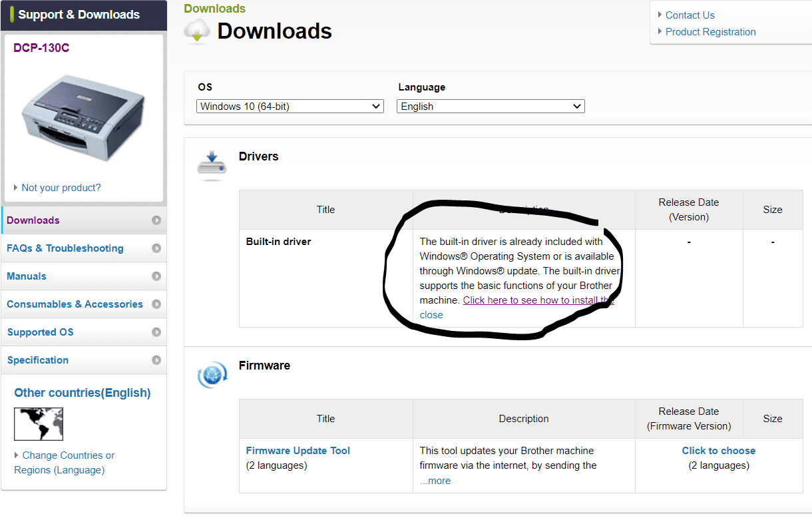This screenshot has height=526, width=812.
Task: Open Specification in the sidebar
Action: (x=84, y=360)
